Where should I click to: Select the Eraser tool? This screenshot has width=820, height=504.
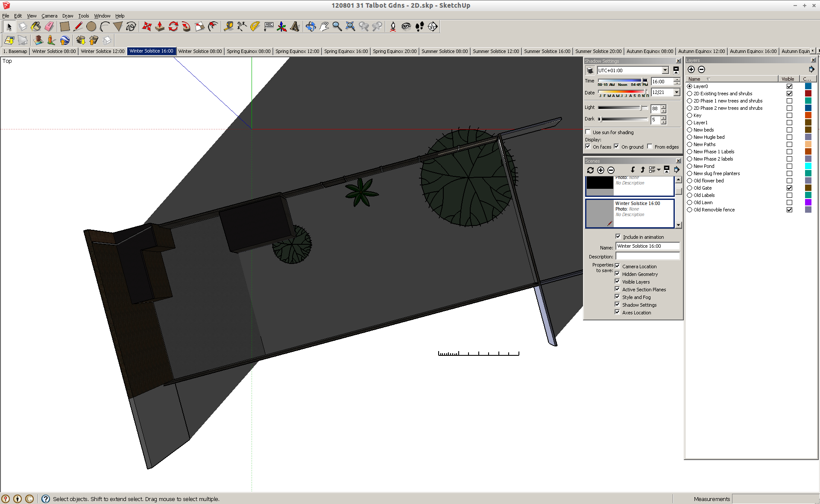[x=49, y=26]
